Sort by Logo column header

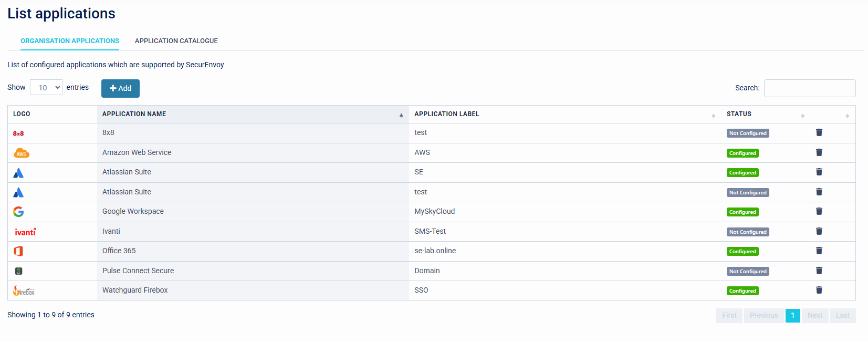[x=53, y=114]
